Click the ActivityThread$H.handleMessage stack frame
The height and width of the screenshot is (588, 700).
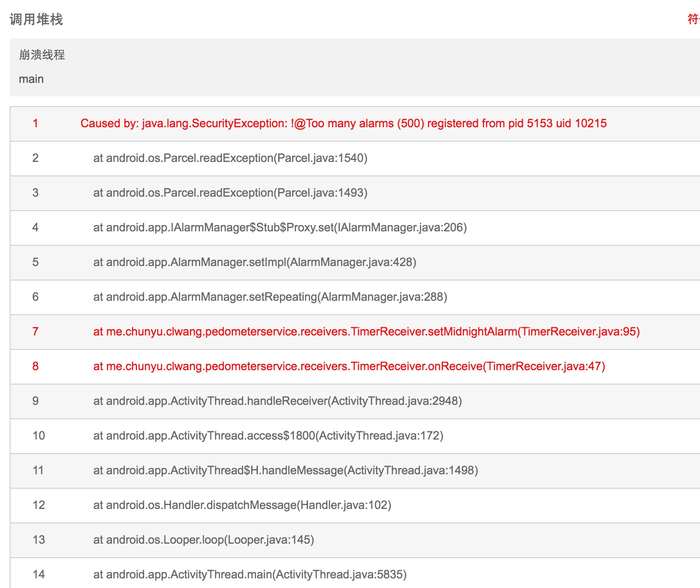click(285, 470)
